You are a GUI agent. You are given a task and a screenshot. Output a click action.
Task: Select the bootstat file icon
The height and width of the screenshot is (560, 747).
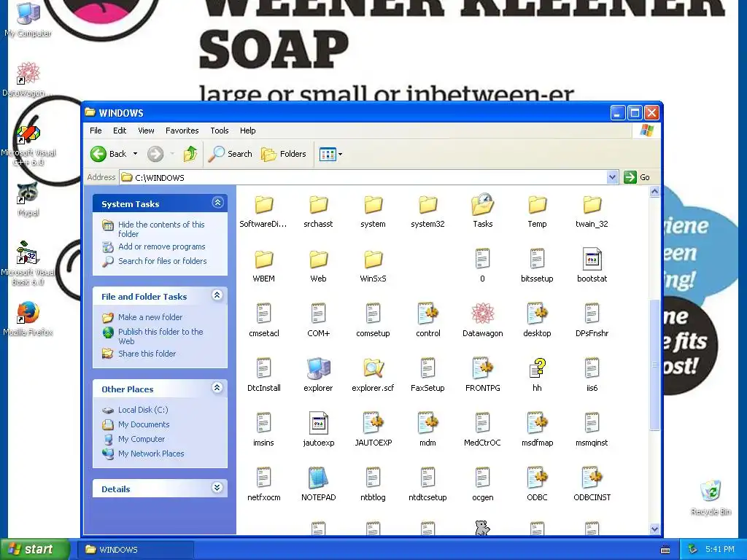592,259
